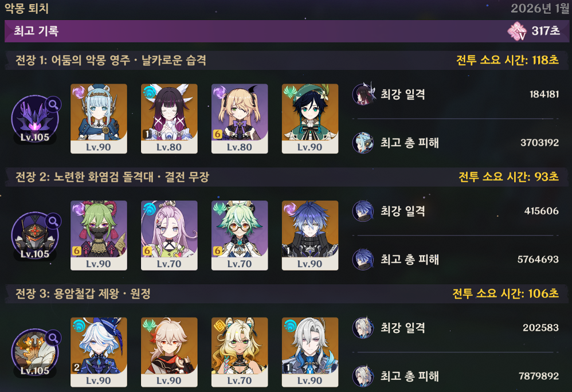Select the purple shadow boss Lv.105 portrait
Viewport: 572px width, 392px height.
pyautogui.click(x=34, y=120)
